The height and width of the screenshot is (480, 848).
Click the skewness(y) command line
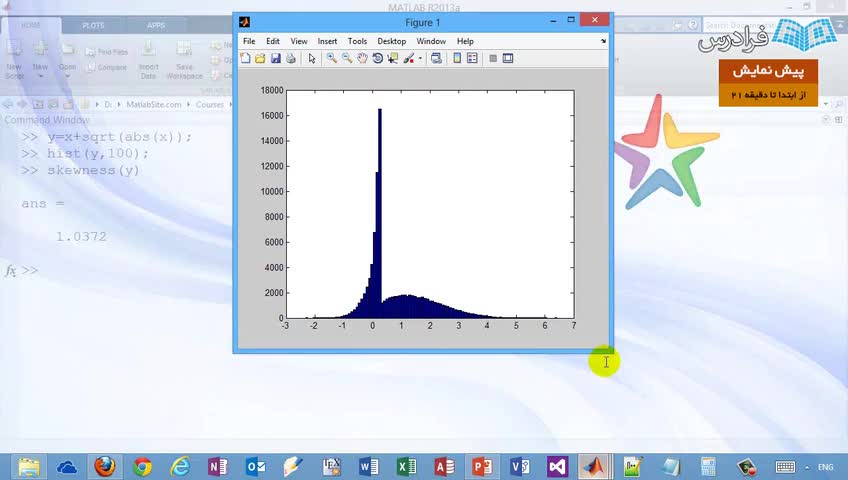point(93,170)
